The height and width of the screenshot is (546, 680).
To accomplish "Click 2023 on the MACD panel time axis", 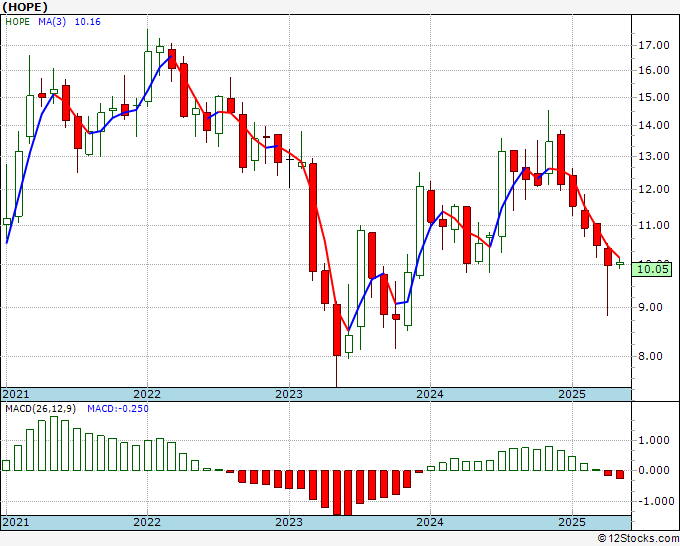I will 289,522.
